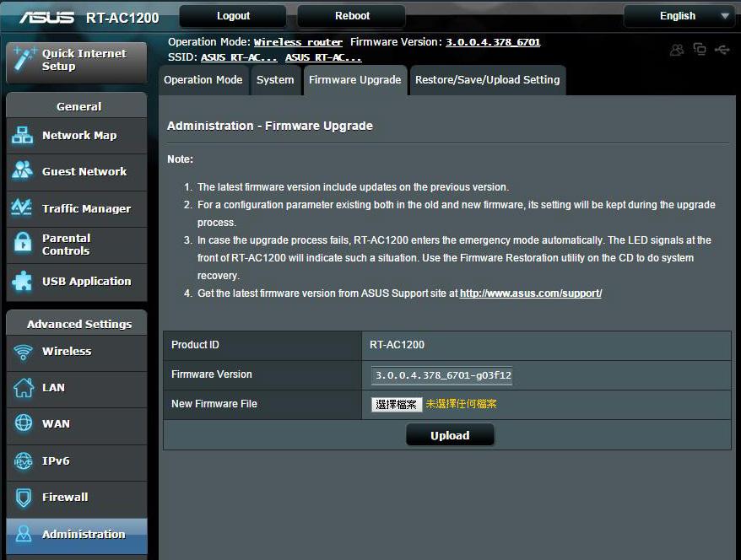Select Administration in the sidebar

[x=77, y=535]
